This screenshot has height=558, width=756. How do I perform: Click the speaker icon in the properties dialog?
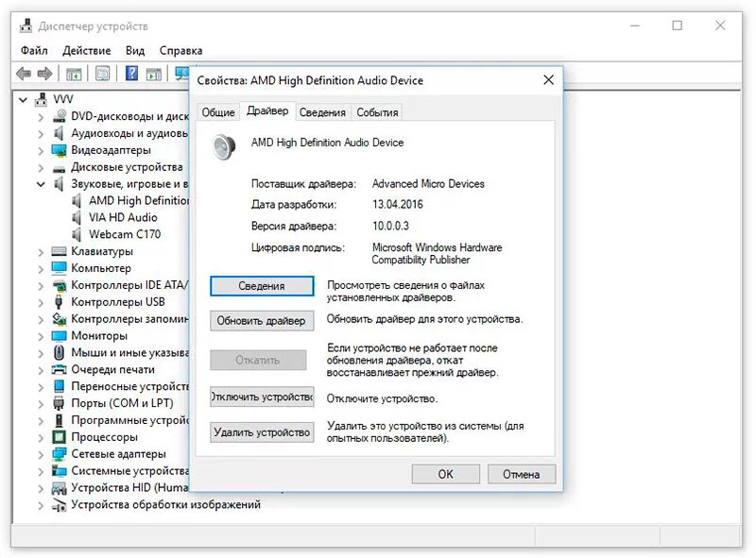click(x=224, y=147)
